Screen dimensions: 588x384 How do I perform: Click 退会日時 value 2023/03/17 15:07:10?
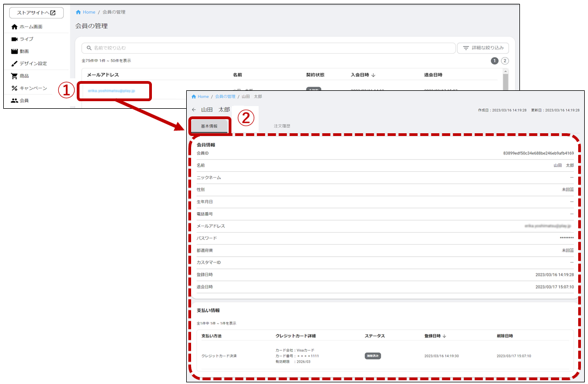pos(555,287)
